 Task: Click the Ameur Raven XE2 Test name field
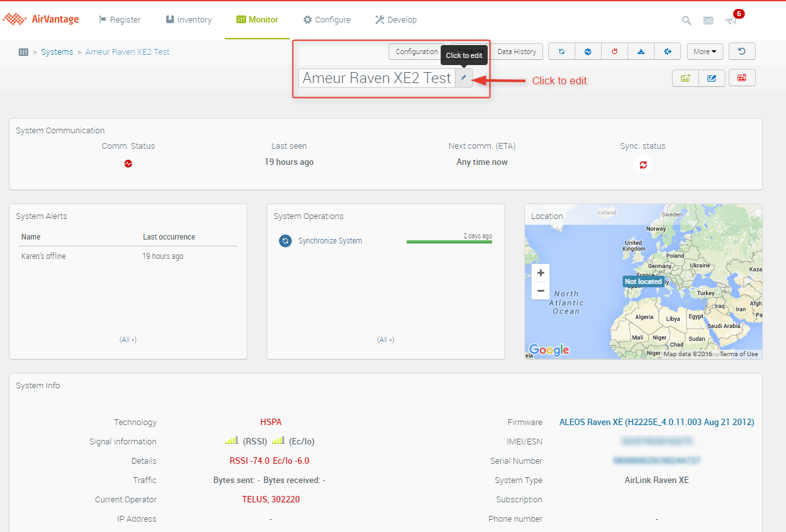(x=377, y=78)
